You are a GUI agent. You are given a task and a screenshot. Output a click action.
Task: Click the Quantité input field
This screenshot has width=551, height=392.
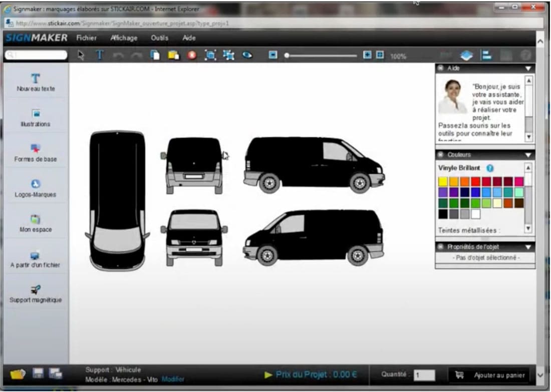424,375
